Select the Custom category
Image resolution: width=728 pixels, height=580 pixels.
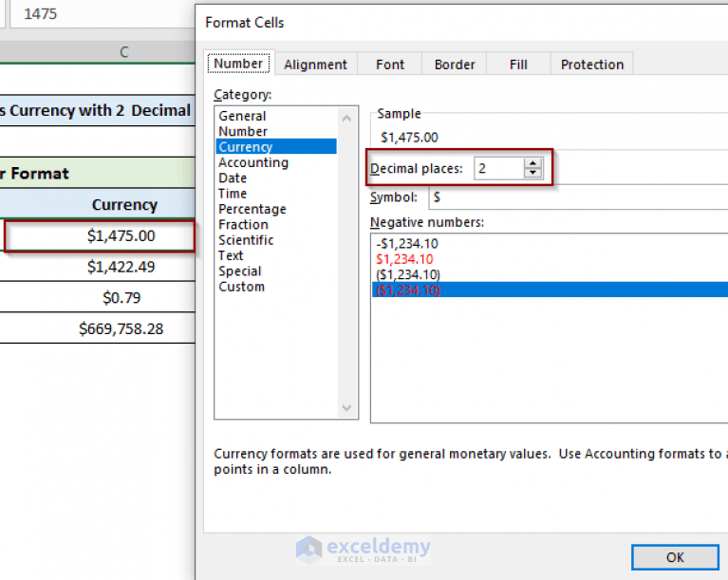tap(276, 286)
